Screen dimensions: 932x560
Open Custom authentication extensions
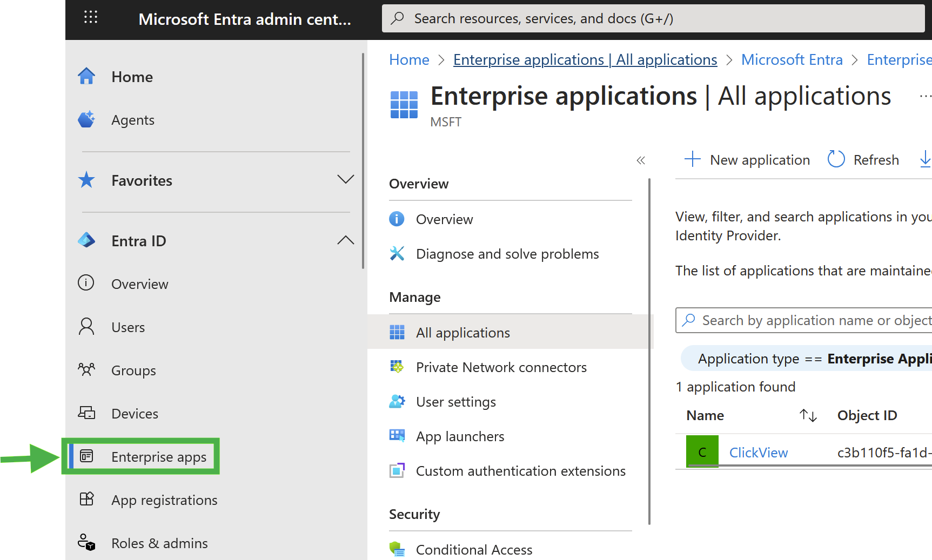[x=521, y=471]
